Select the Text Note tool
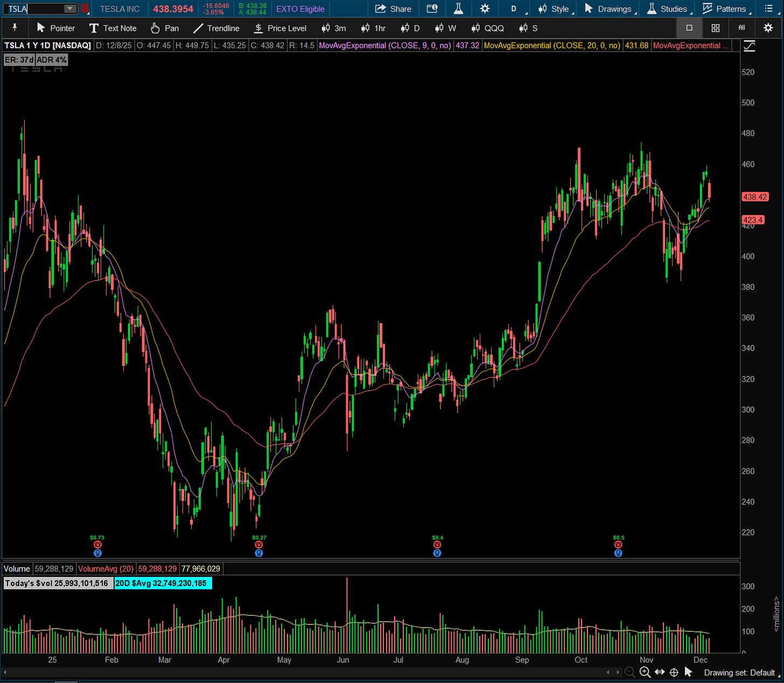This screenshot has width=784, height=683. tap(113, 28)
